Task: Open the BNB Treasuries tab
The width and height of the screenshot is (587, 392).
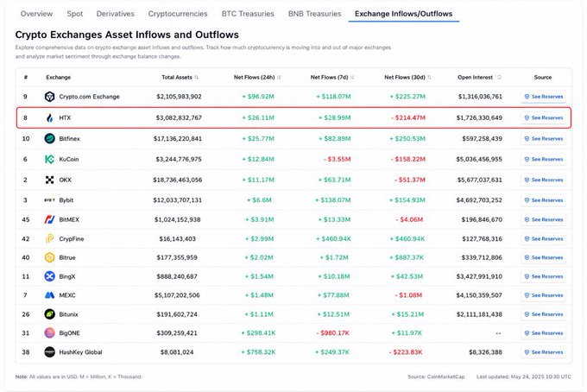Action: coord(314,14)
